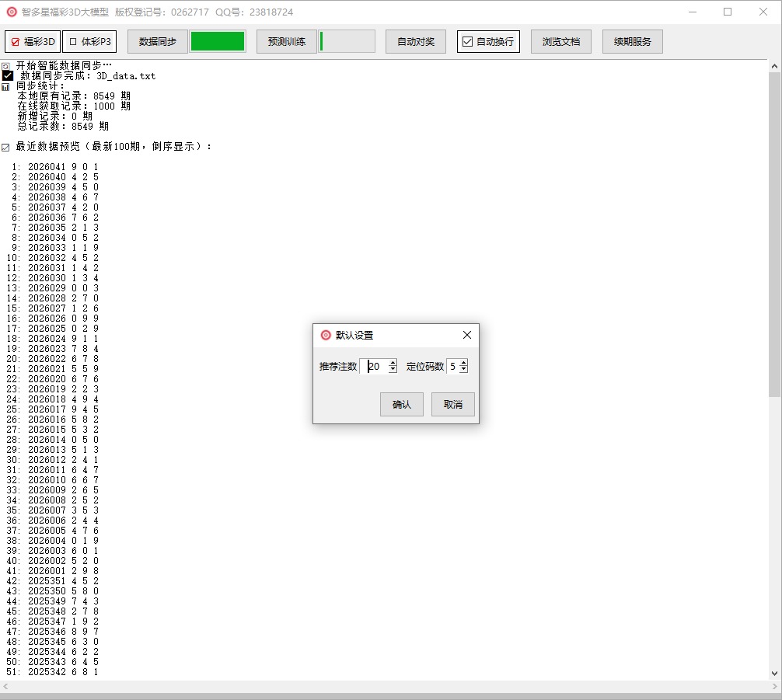Open the 续期服务 option
The height and width of the screenshot is (700, 782).
tap(632, 42)
